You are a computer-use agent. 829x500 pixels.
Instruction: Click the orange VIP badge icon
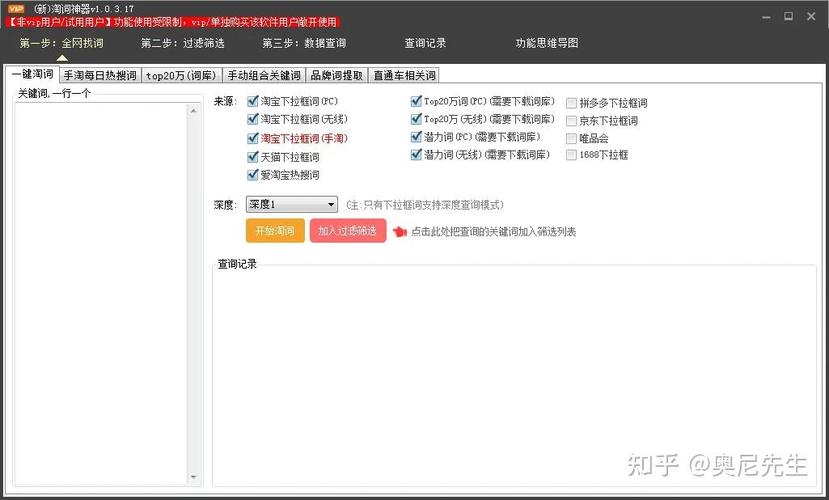coord(16,8)
